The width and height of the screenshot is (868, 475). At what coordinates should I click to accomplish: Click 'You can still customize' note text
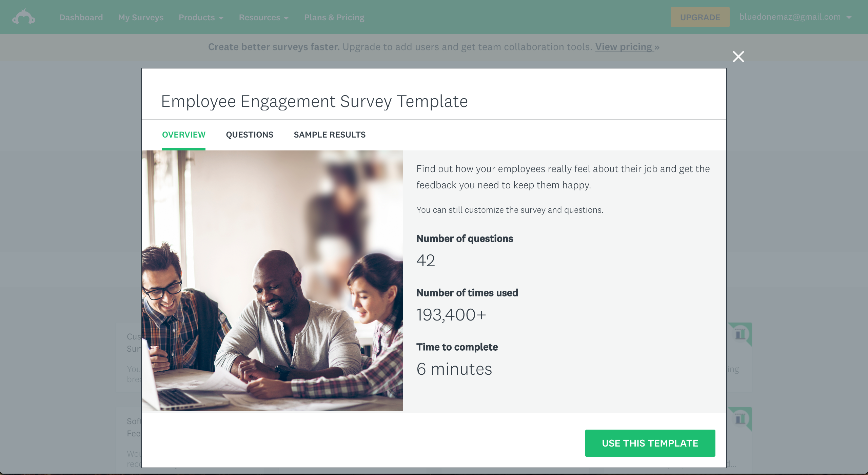[510, 210]
